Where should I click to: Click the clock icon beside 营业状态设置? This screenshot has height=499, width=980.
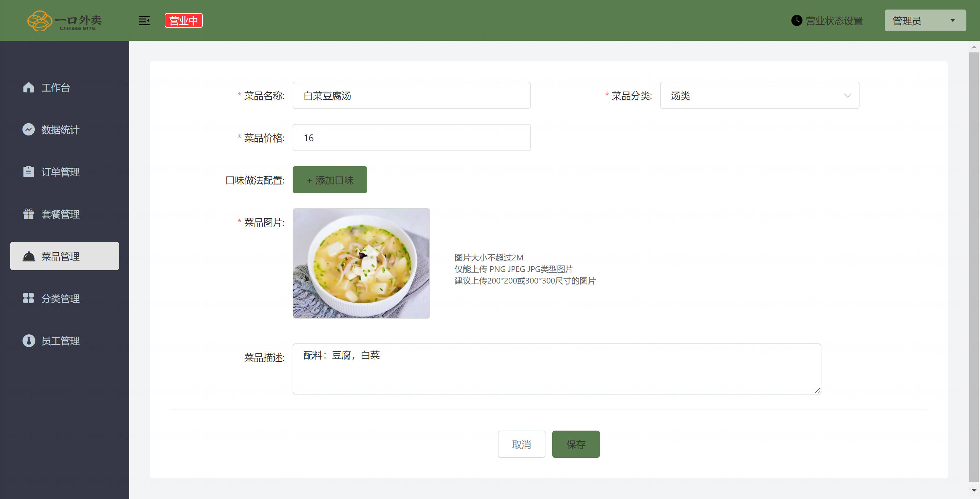[x=797, y=20]
